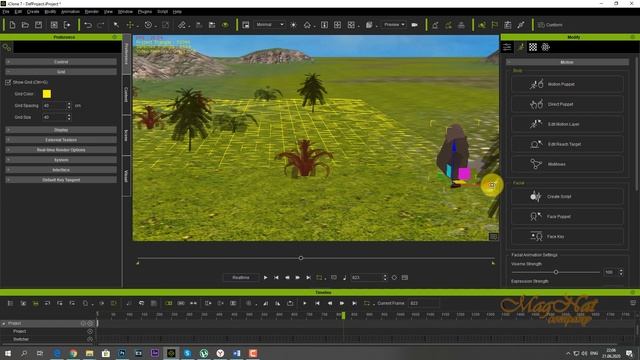The width and height of the screenshot is (640, 360).
Task: Switch to checkerboard Material tab in Modify
Action: [533, 47]
